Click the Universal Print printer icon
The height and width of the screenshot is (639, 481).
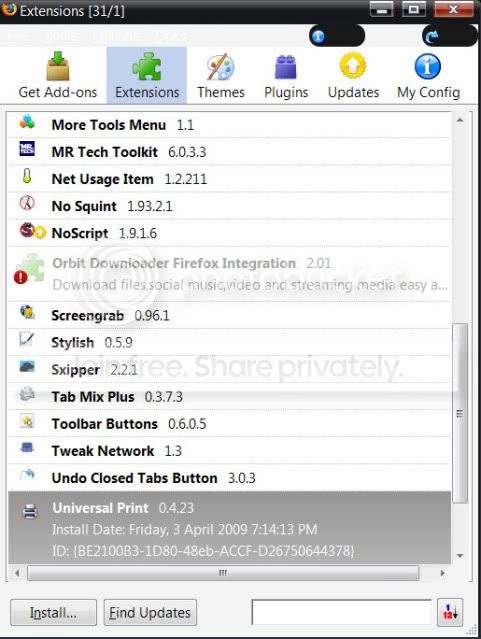pyautogui.click(x=30, y=511)
